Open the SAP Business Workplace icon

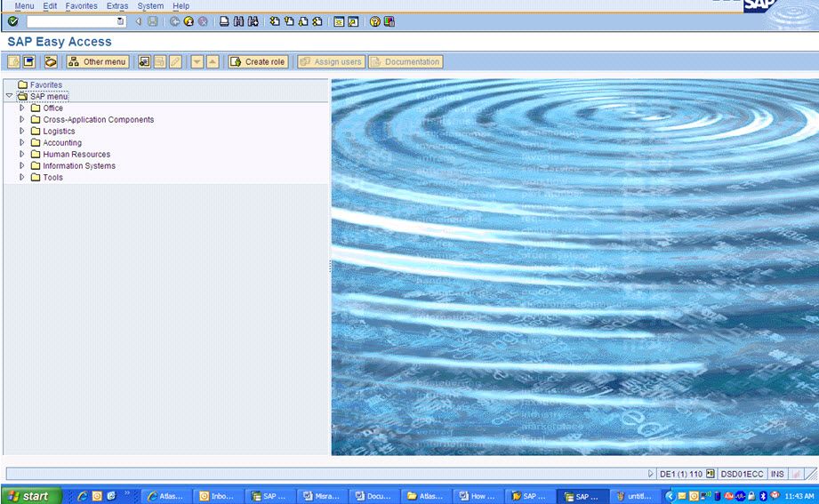[51, 61]
